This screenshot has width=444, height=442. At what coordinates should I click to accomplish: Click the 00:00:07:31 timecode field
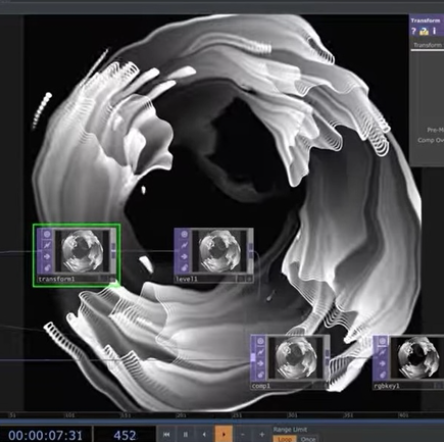pyautogui.click(x=45, y=435)
